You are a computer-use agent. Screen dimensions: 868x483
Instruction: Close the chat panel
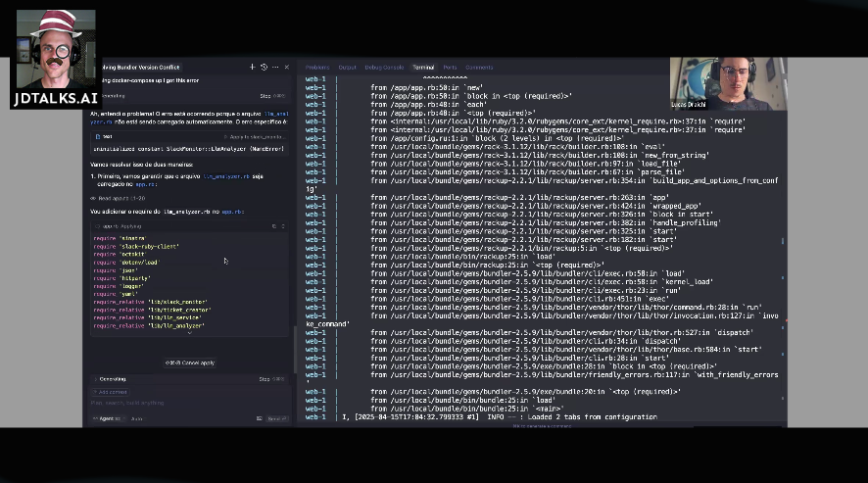click(287, 67)
